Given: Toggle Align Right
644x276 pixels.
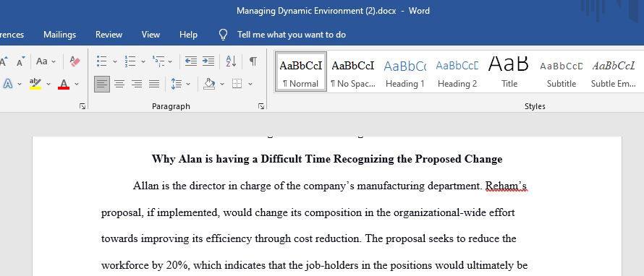Looking at the screenshot, I should [137, 84].
